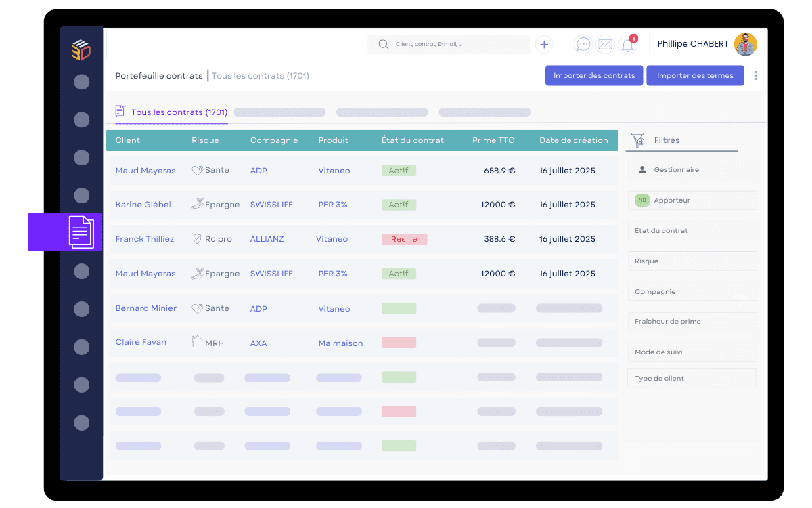Open the contracts document icon in sidebar
This screenshot has width=812, height=508.
pos(80,232)
